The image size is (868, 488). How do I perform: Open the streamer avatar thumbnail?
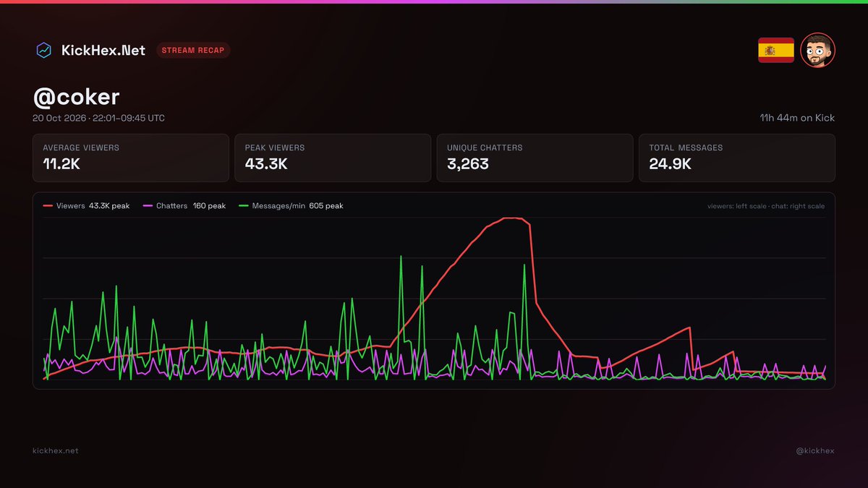(x=818, y=51)
